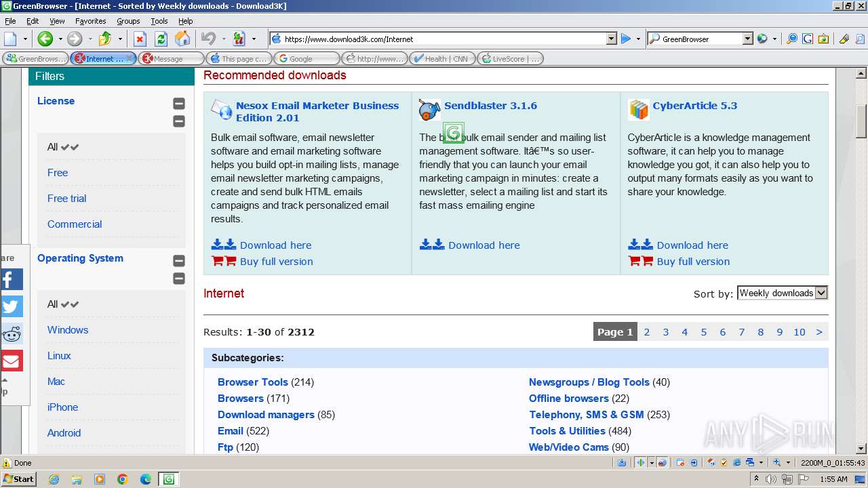Go to results page 2
Image resolution: width=868 pixels, height=488 pixels.
pyautogui.click(x=647, y=332)
